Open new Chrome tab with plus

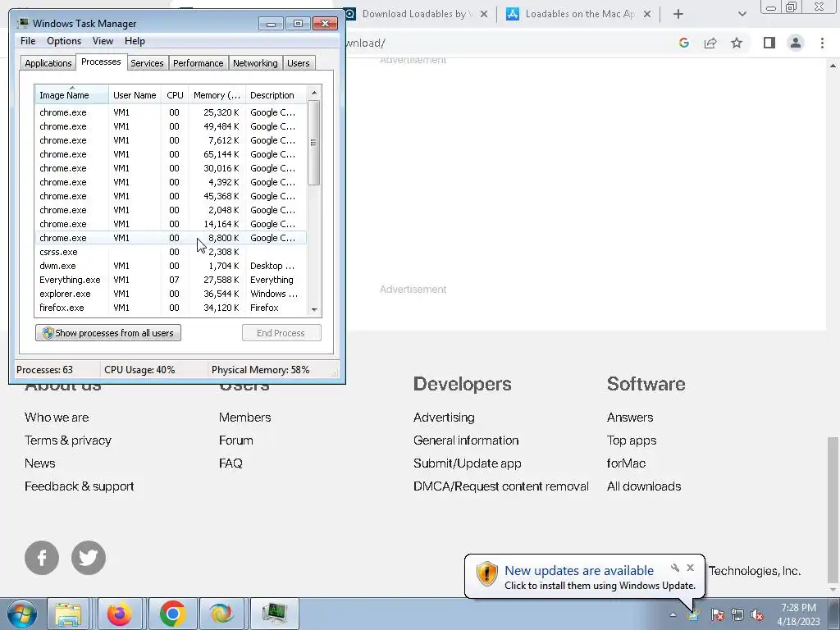tap(678, 14)
